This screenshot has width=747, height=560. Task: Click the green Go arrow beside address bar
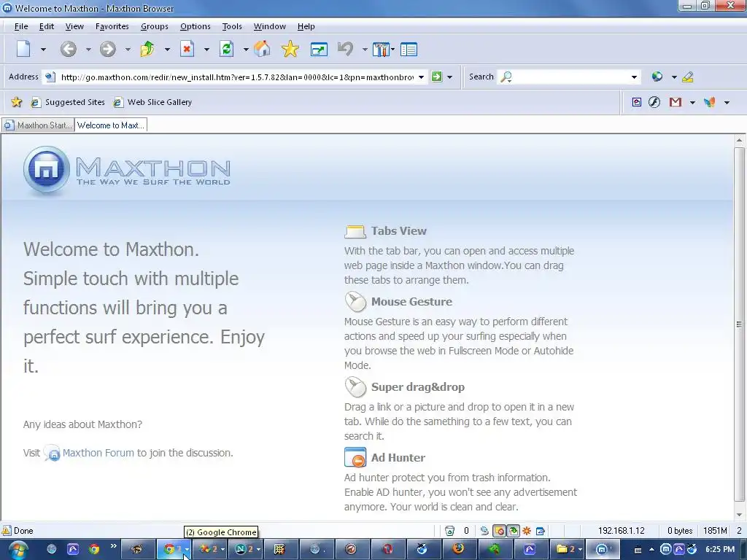pos(436,77)
